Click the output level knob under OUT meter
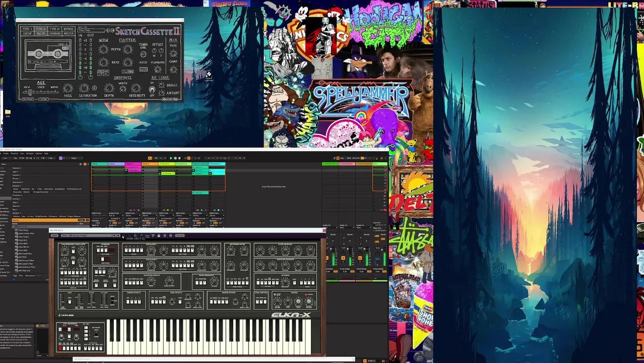644x363 pixels. tap(91, 78)
